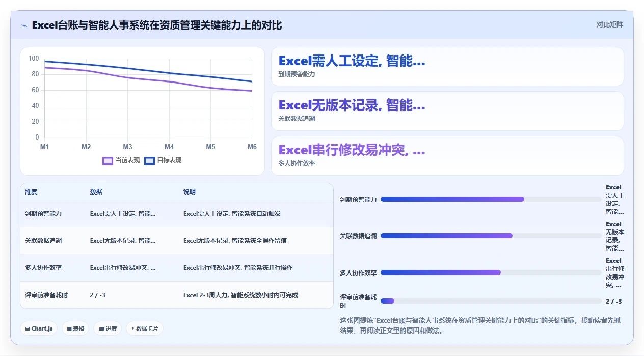Screen dimensions: 644x356
Task: Click the 数据卡片 tag chip
Action: pos(145,328)
